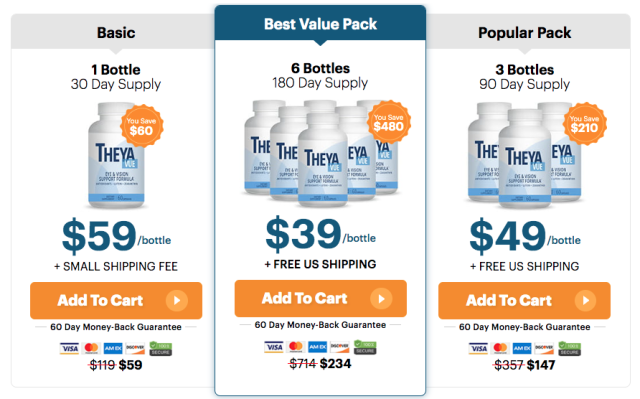Screen dimensions: 640x399
Task: Select the Basic header tab
Action: pos(116,32)
